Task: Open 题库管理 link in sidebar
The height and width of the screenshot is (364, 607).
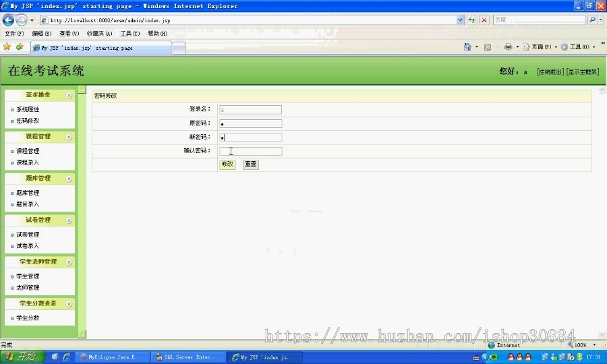Action: 28,193
